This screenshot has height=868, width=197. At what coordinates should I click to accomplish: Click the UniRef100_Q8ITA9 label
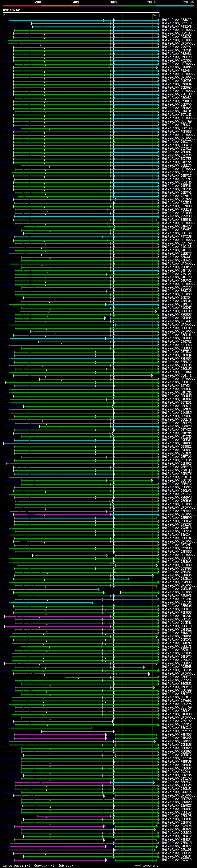[177, 122]
